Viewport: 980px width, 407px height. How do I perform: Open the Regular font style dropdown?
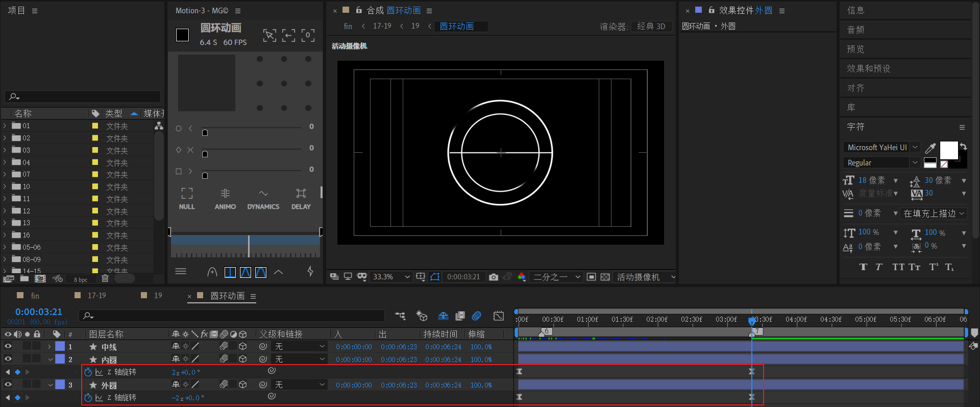tap(881, 162)
